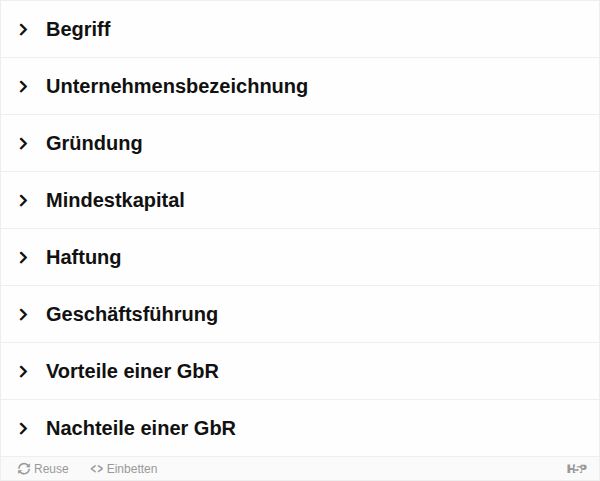This screenshot has height=481, width=600.
Task: Open the H5P logo link
Action: (577, 469)
